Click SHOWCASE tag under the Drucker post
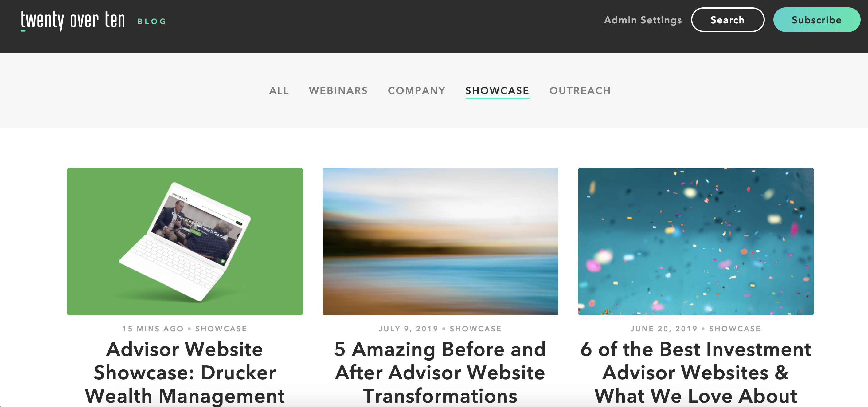The width and height of the screenshot is (868, 407). [221, 329]
